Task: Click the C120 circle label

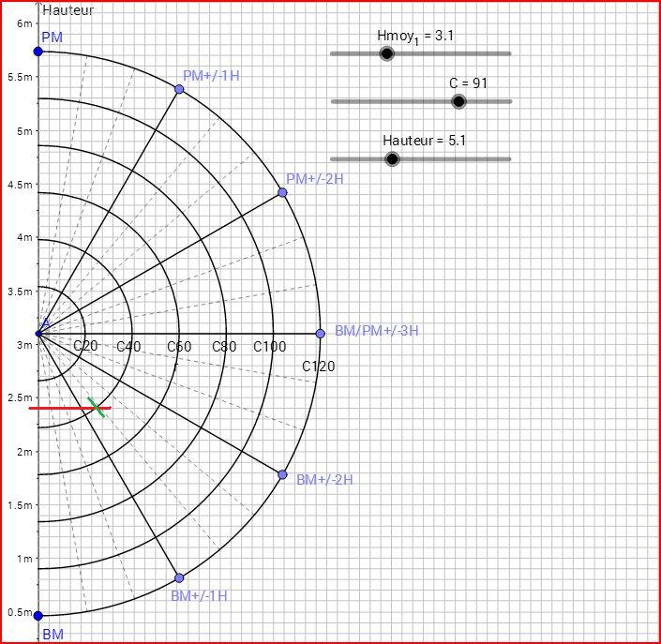Action: pos(318,366)
